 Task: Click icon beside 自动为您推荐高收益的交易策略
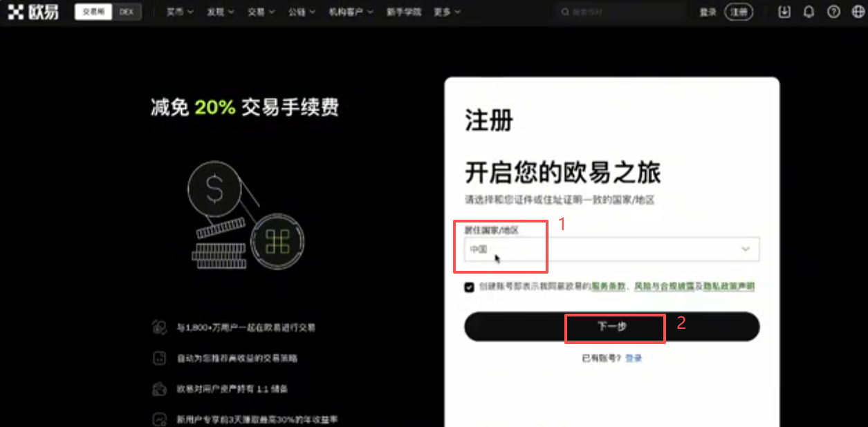[160, 359]
